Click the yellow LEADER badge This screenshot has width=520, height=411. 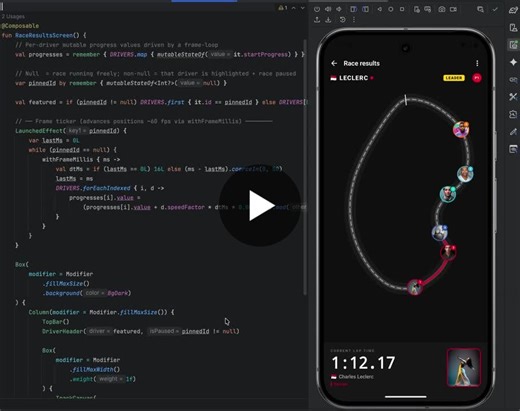[454, 78]
